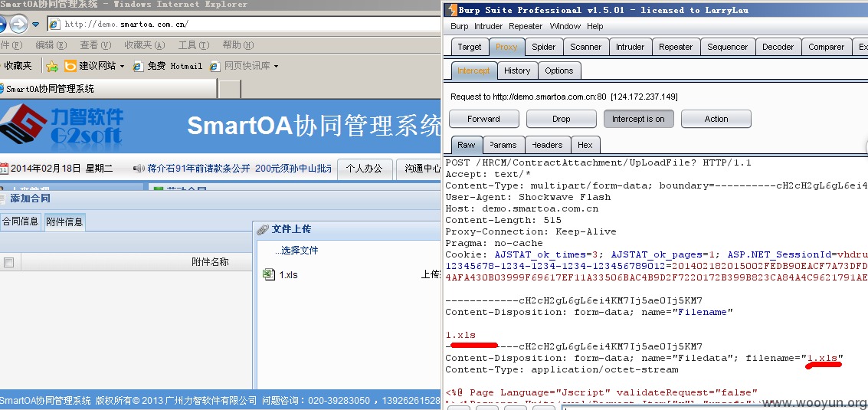868x410 pixels.
Task: Open the 沟通中心 navigation tab
Action: pyautogui.click(x=421, y=169)
